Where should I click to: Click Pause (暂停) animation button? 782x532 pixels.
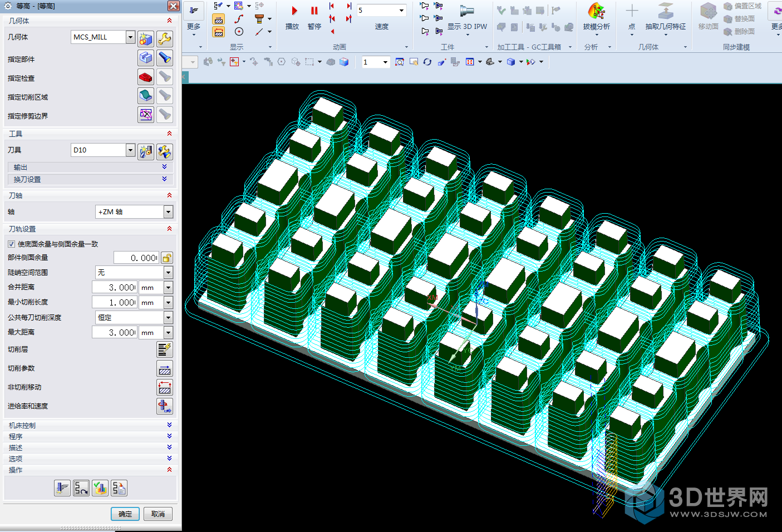click(x=314, y=17)
